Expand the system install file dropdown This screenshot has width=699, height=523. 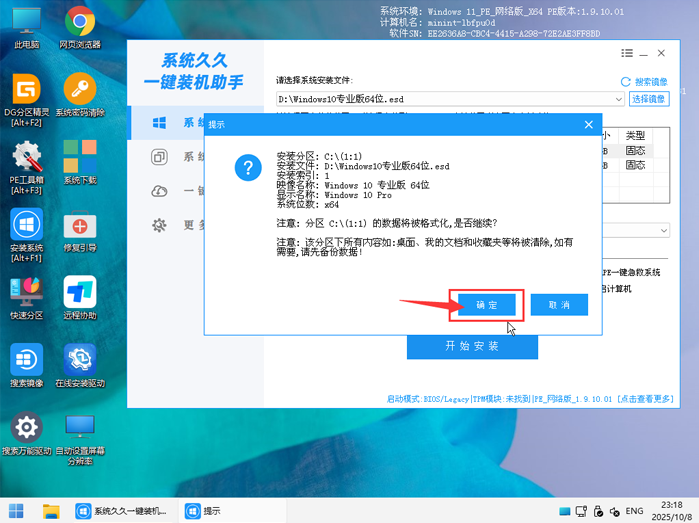tap(619, 100)
